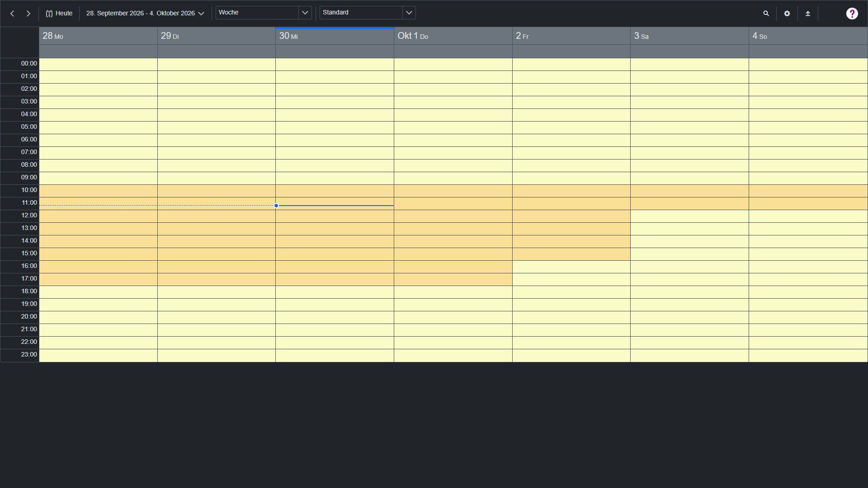Click the 00:00 time label

pyautogui.click(x=29, y=63)
